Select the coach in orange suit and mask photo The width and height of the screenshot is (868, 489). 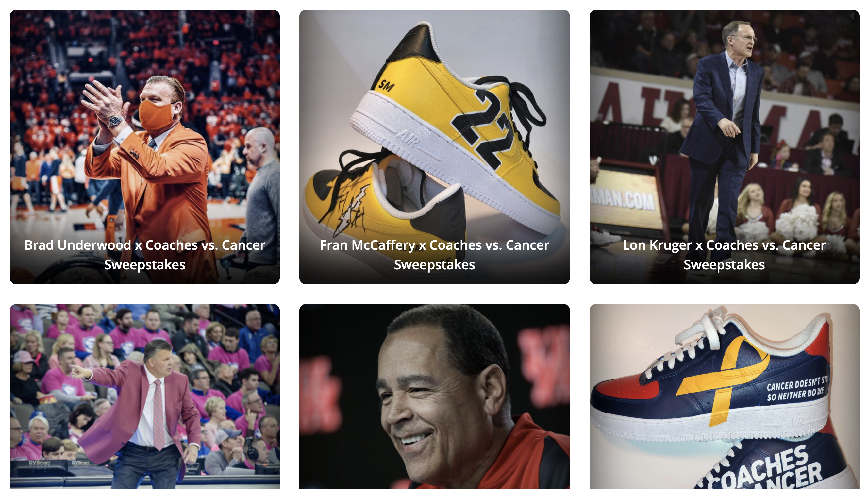point(145,147)
